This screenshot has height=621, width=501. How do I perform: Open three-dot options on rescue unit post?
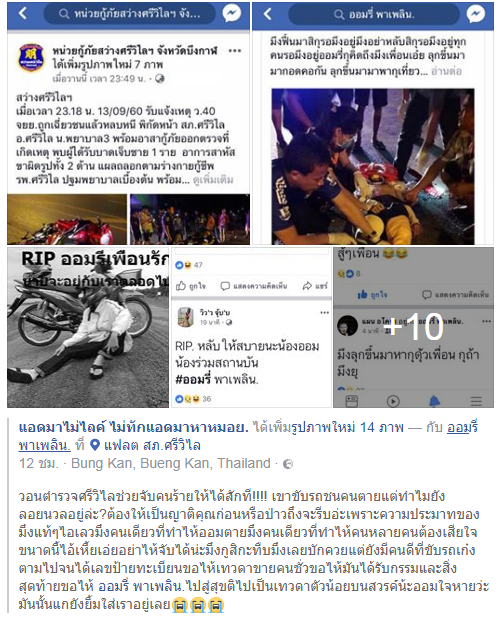pyautogui.click(x=235, y=51)
